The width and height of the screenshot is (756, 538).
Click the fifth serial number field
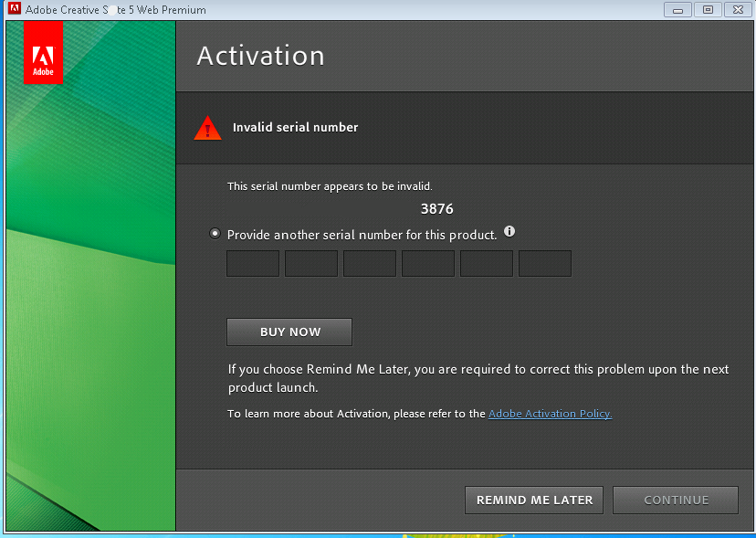(x=486, y=263)
